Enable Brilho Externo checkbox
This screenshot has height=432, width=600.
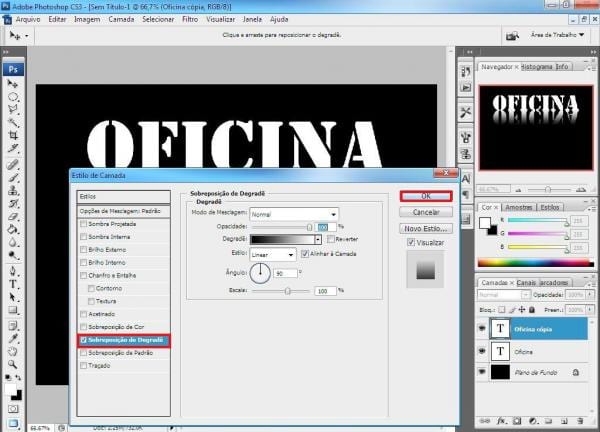click(83, 249)
